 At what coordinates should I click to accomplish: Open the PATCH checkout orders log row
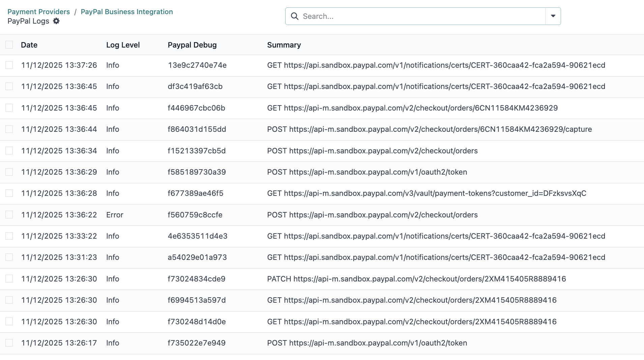[x=416, y=279]
